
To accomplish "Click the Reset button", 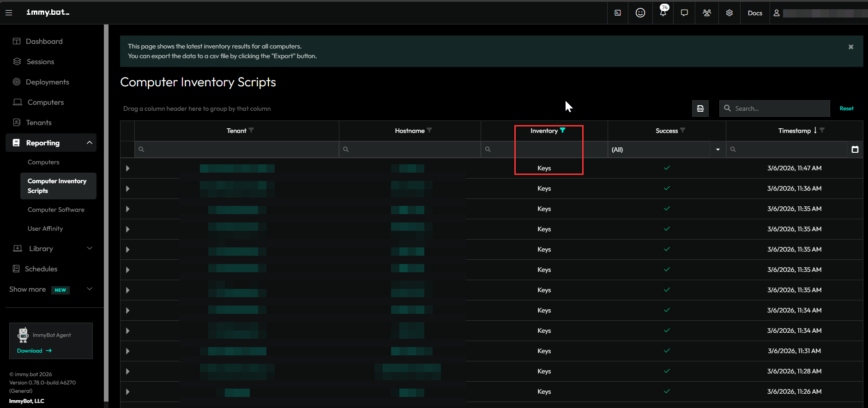I will coord(846,108).
